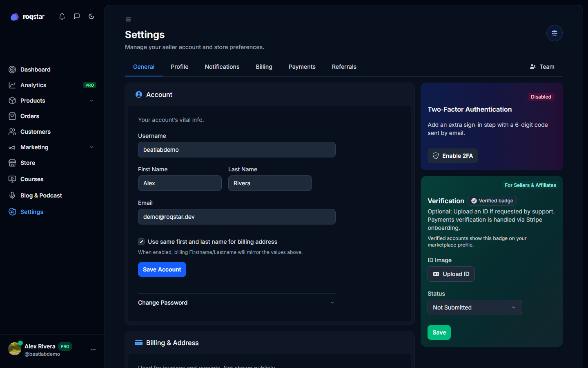Image resolution: width=588 pixels, height=368 pixels.
Task: Collapse sidebar with hamburger menu icon
Action: coord(128,19)
